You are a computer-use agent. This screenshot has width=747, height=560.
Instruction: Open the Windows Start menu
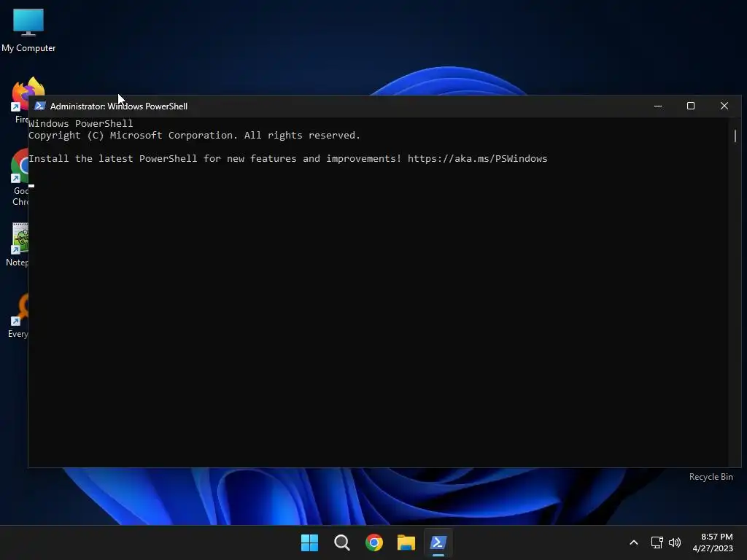309,542
